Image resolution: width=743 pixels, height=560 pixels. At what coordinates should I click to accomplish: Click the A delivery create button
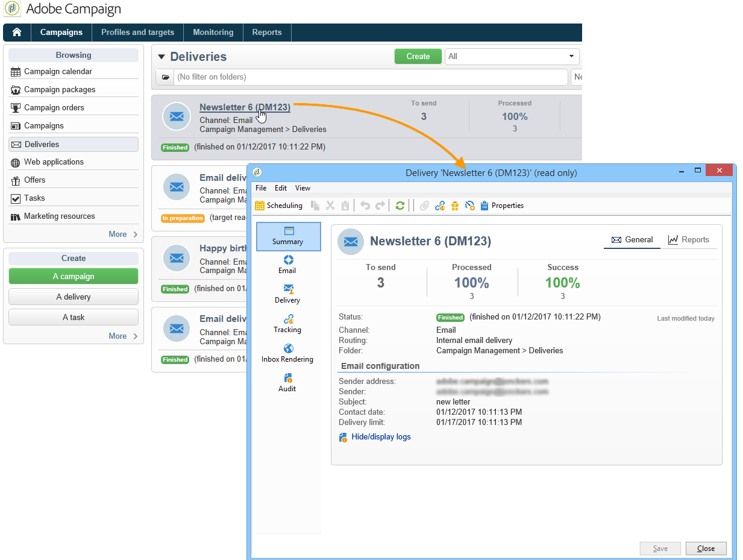[74, 297]
